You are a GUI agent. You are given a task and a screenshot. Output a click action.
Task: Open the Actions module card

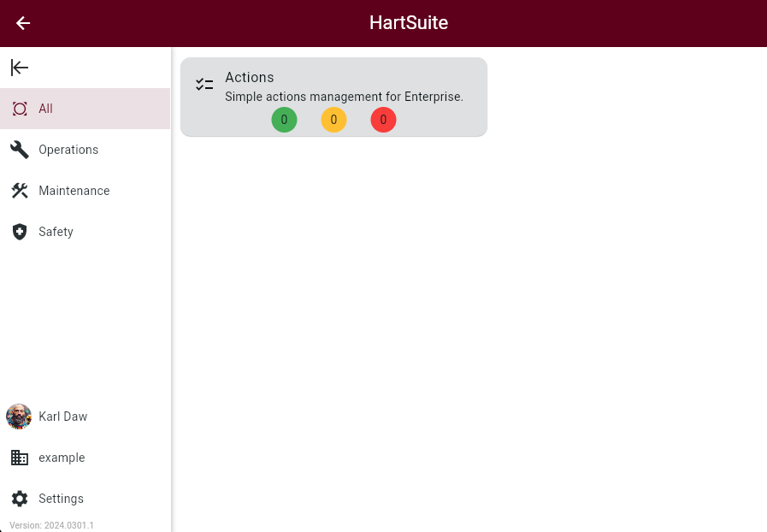click(333, 97)
